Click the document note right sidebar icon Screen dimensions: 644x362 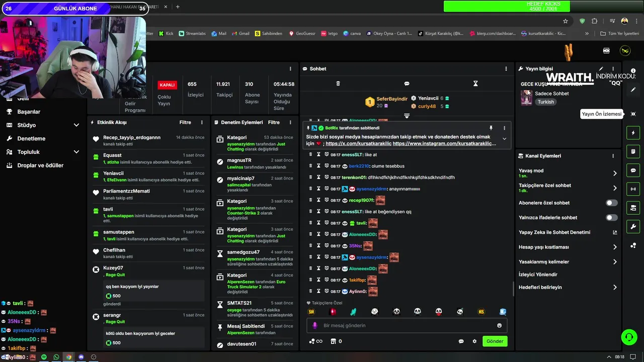click(x=633, y=151)
